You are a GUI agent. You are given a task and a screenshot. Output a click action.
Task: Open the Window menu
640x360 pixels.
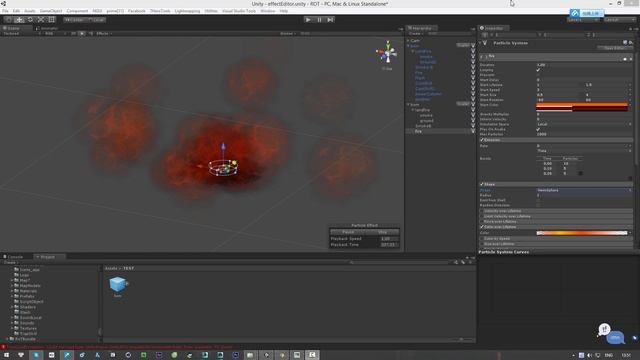click(x=268, y=11)
